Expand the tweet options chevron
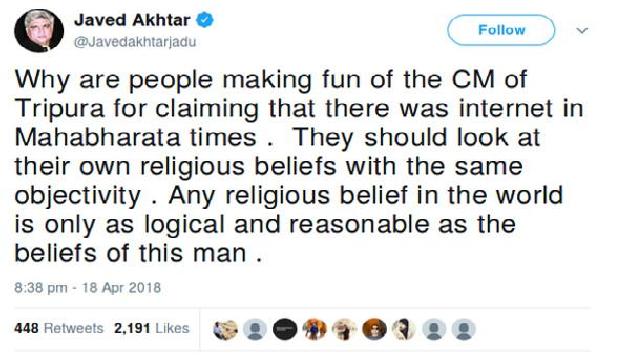Image resolution: width=630 pixels, height=362 pixels. click(582, 31)
